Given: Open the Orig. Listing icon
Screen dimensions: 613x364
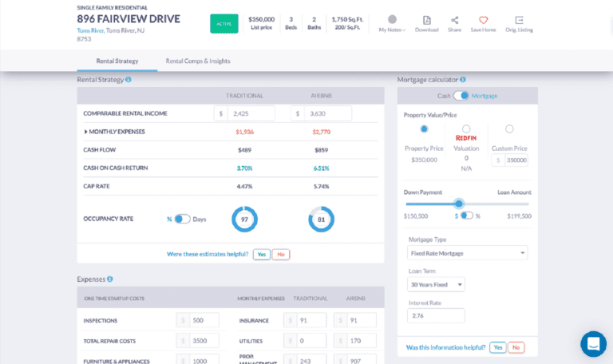Looking at the screenshot, I should point(519,20).
